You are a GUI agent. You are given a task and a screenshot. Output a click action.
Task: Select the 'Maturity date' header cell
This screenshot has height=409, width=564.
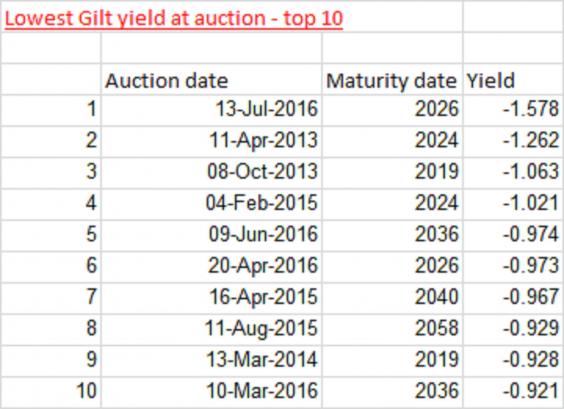tap(392, 80)
